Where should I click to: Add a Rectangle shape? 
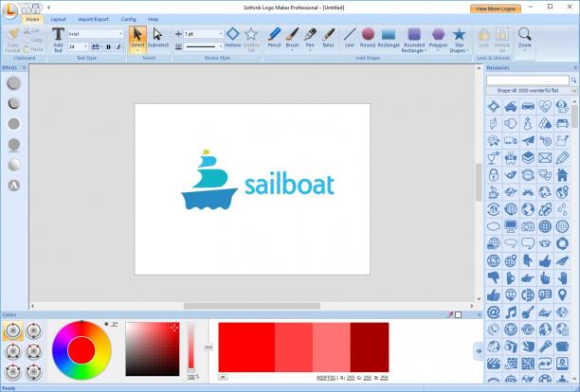(x=389, y=38)
